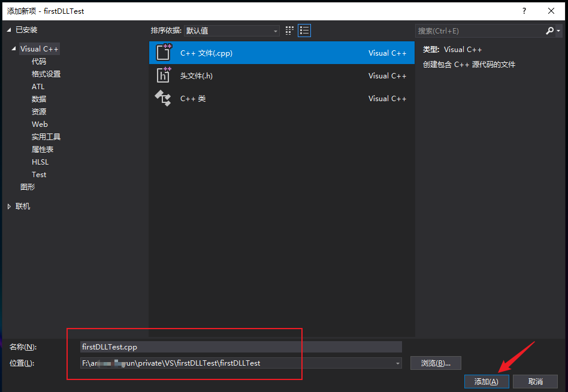
Task: Select the 已安装 tree item
Action: click(x=26, y=30)
